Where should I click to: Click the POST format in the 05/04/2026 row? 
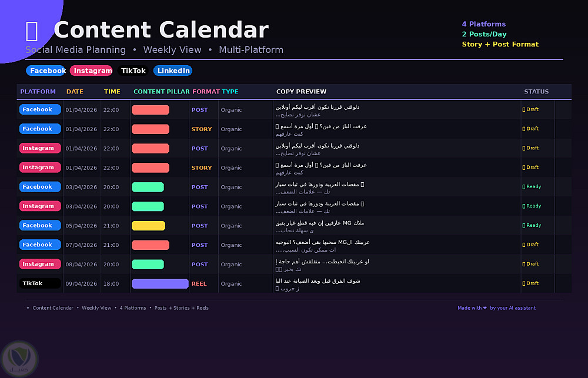199,226
